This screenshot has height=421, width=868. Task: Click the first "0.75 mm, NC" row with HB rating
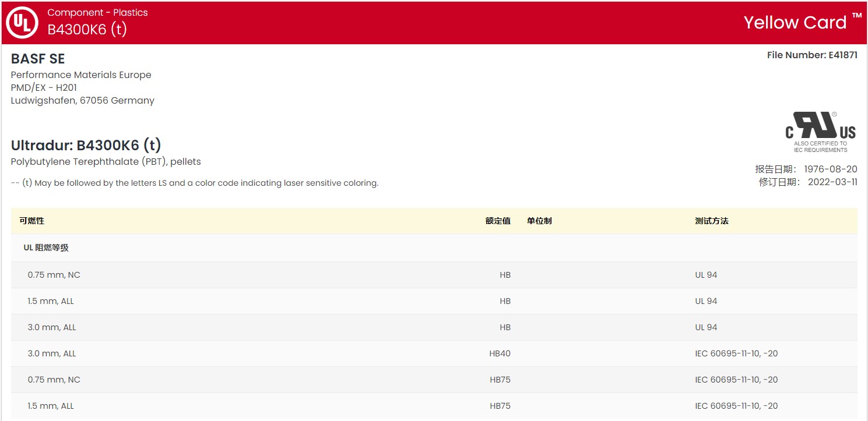pyautogui.click(x=434, y=275)
